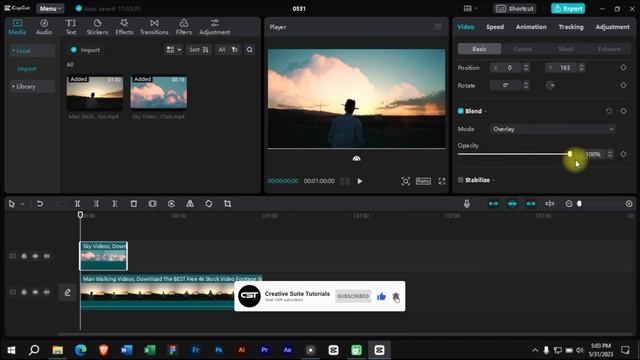Open the media filter icon next to All
The width and height of the screenshot is (640, 360).
(235, 50)
